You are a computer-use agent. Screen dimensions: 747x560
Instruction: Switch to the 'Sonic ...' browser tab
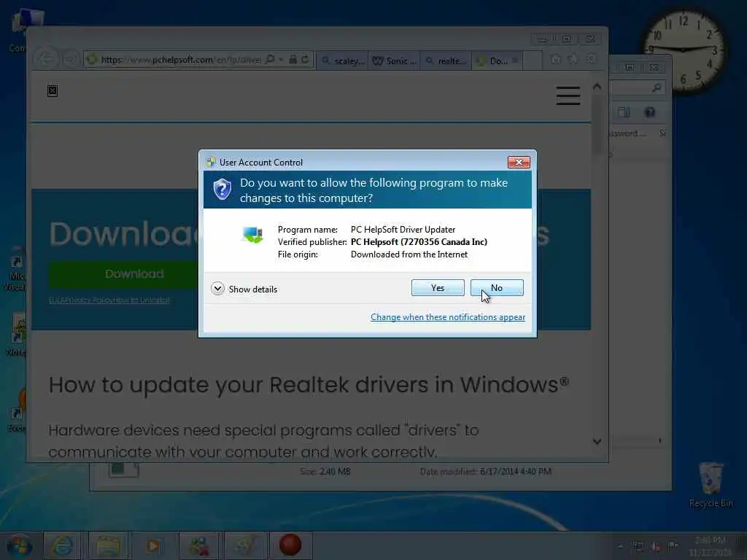pos(395,61)
